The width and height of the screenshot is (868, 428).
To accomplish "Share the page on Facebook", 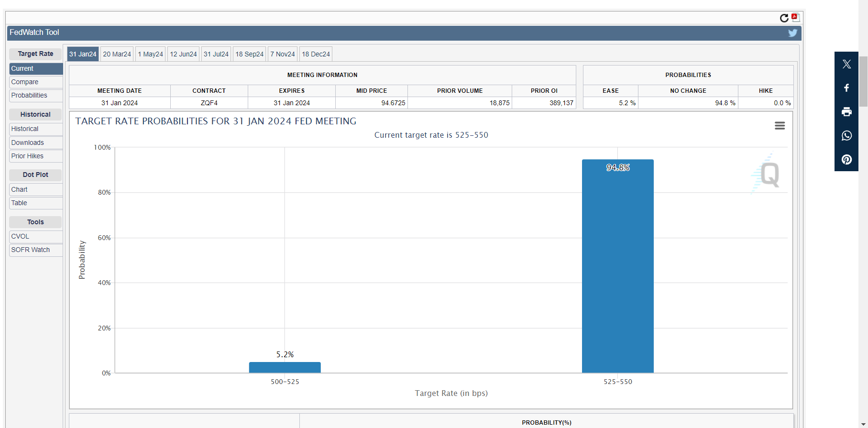I will click(x=846, y=88).
